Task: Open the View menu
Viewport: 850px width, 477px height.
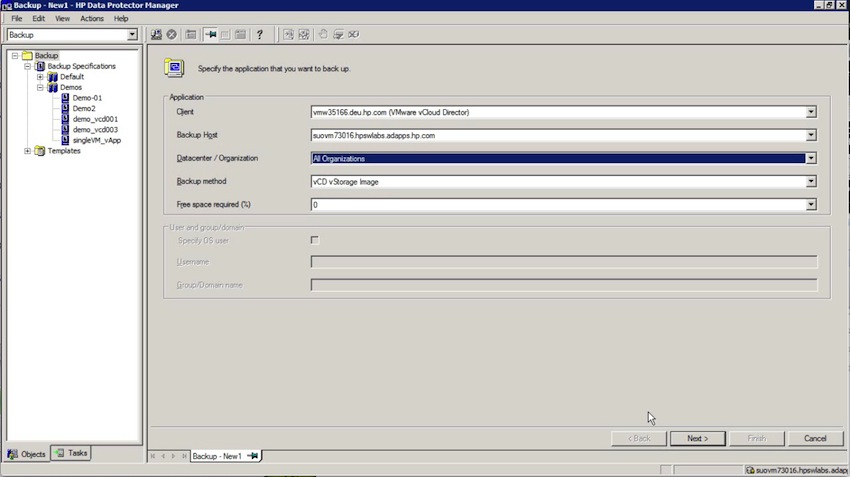Action: [x=62, y=18]
